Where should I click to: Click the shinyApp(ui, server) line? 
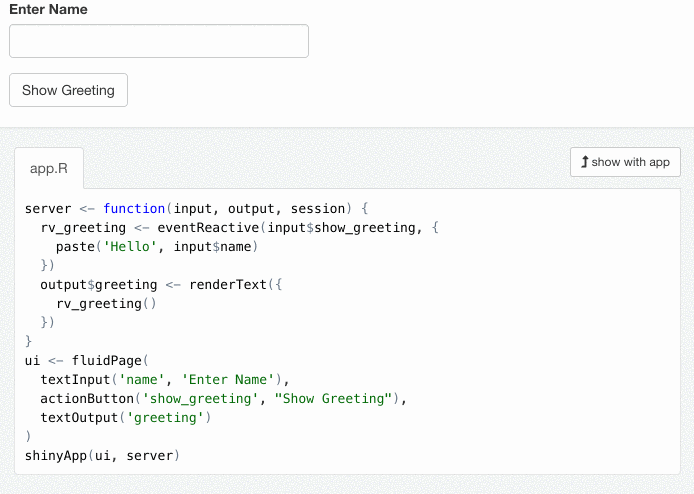pyautogui.click(x=102, y=455)
